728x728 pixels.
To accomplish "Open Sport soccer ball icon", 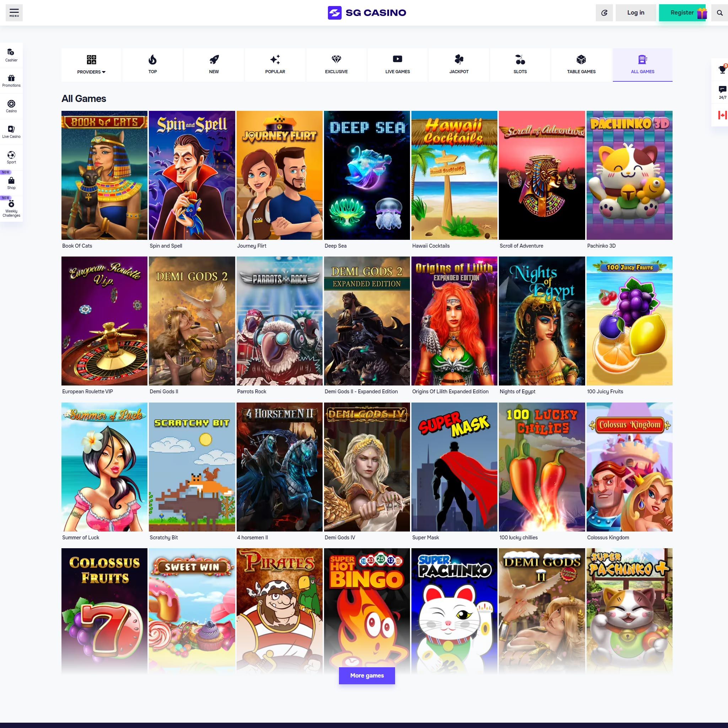I will [x=11, y=157].
